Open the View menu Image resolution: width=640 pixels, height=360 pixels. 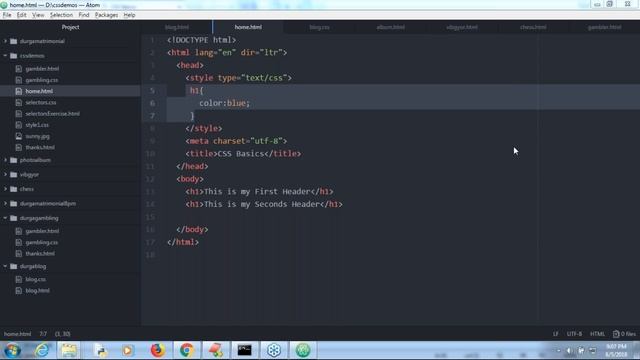pos(38,15)
